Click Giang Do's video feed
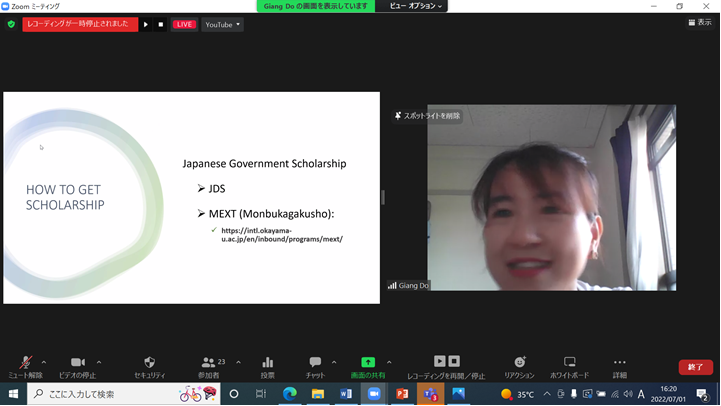This screenshot has height=406, width=721. pyautogui.click(x=551, y=198)
